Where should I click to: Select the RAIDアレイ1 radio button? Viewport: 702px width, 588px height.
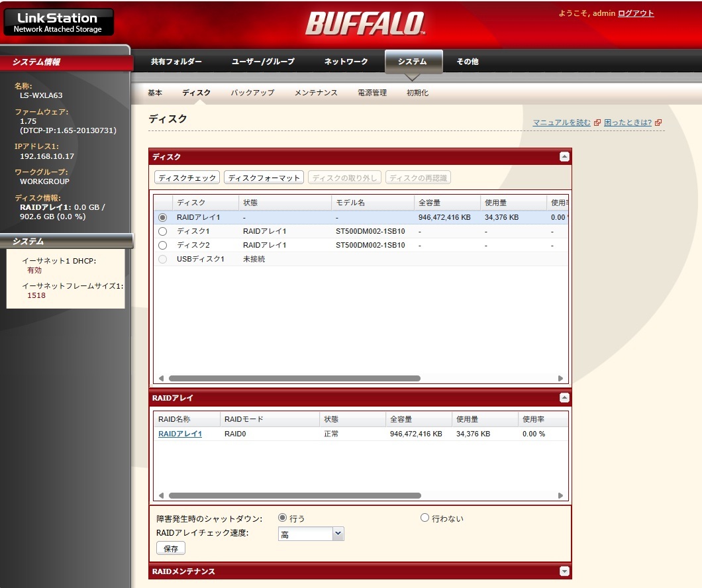162,217
